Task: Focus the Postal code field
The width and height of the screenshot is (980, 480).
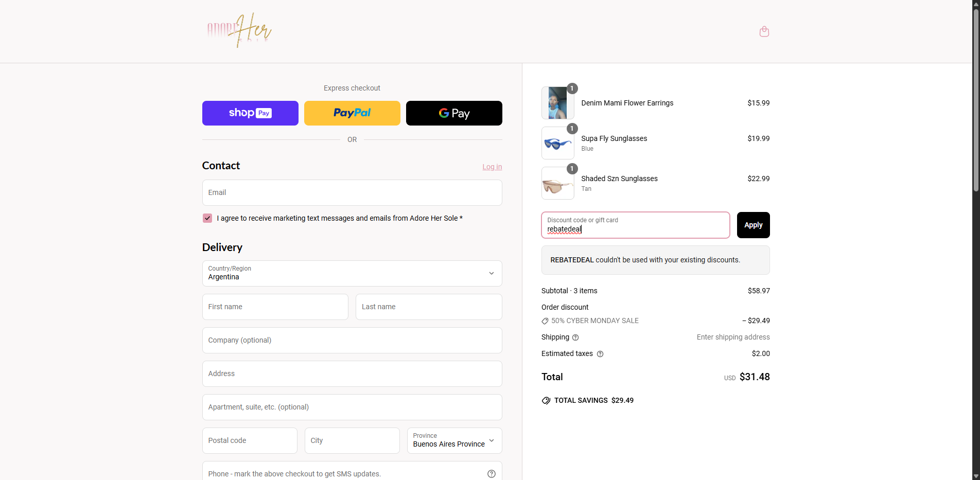Action: [x=250, y=440]
